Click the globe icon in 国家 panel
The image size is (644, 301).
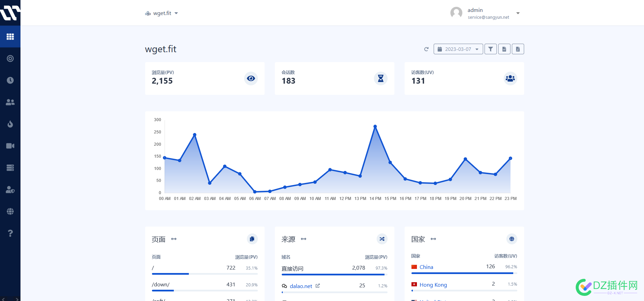click(x=512, y=239)
